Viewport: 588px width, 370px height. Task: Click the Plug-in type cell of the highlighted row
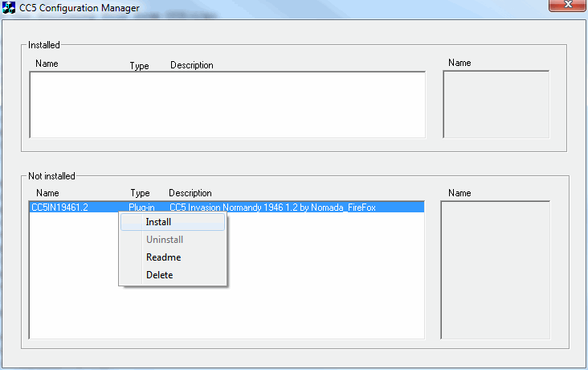(141, 208)
